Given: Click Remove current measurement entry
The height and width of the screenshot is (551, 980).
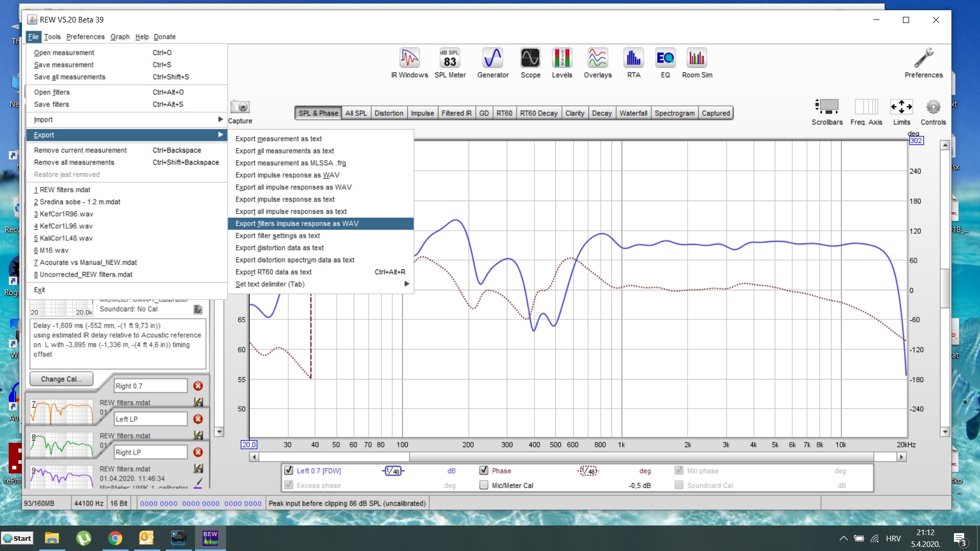Looking at the screenshot, I should pos(127,151).
